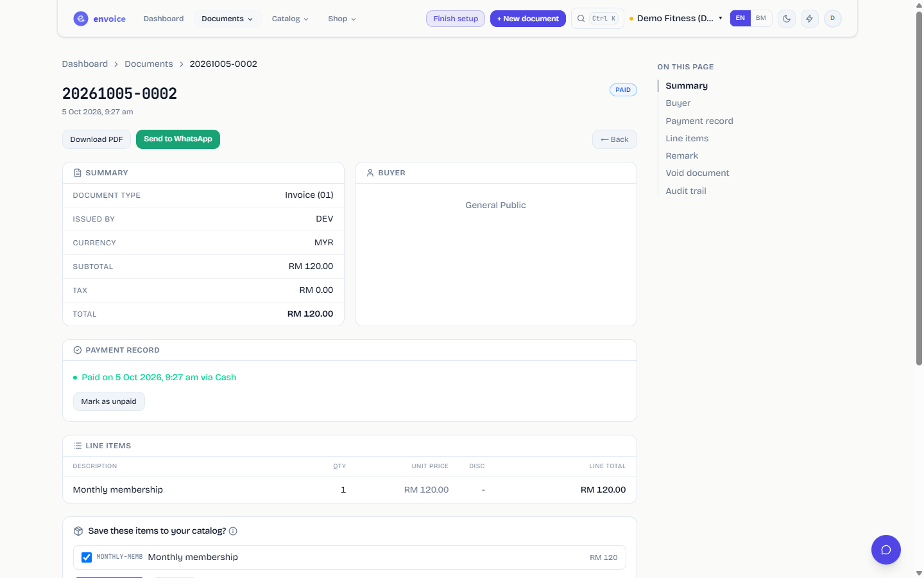The width and height of the screenshot is (924, 578).
Task: Mark the invoice as unpaid
Action: (109, 401)
